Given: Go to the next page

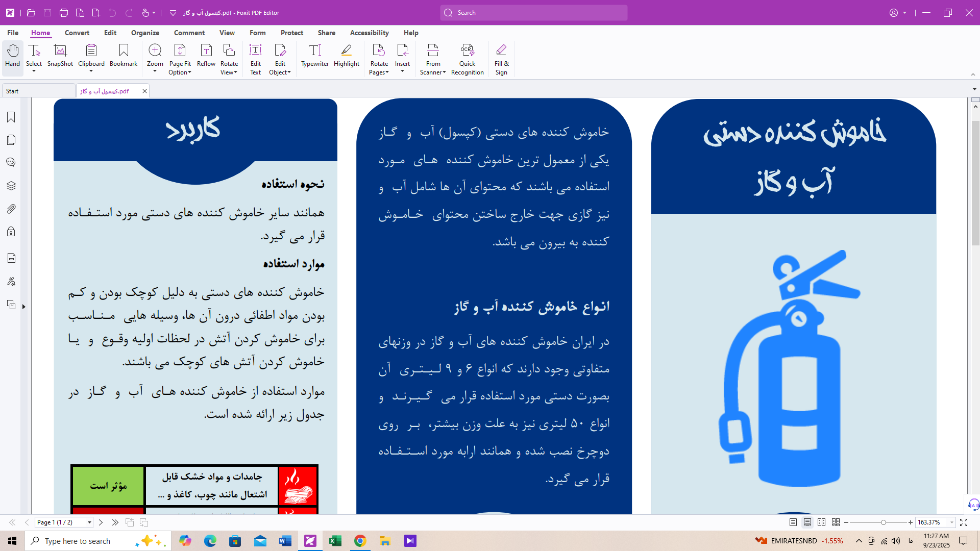Looking at the screenshot, I should pyautogui.click(x=101, y=522).
